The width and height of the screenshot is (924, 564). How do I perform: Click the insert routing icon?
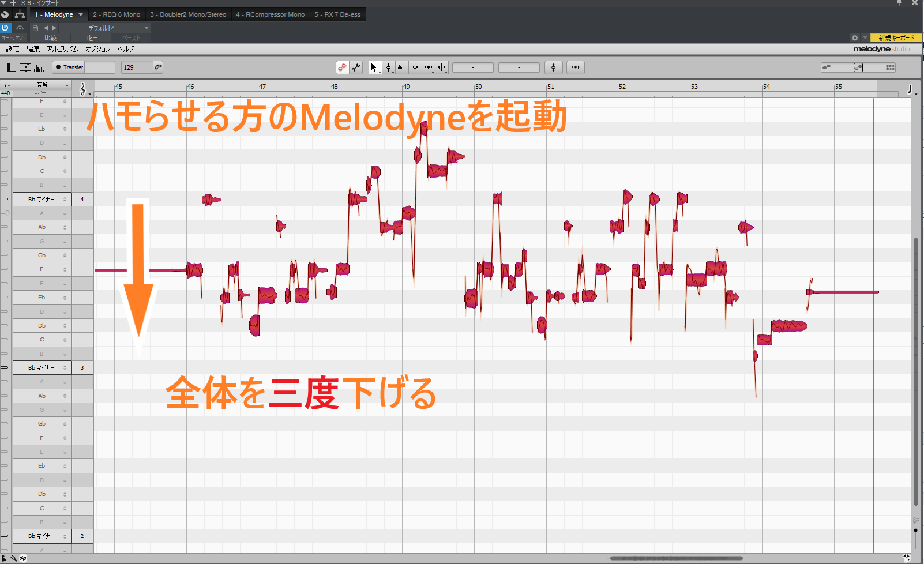(x=20, y=14)
